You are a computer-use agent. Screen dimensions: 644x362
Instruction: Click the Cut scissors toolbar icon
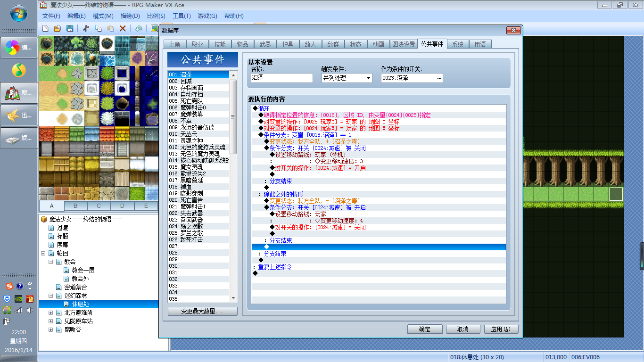point(86,28)
